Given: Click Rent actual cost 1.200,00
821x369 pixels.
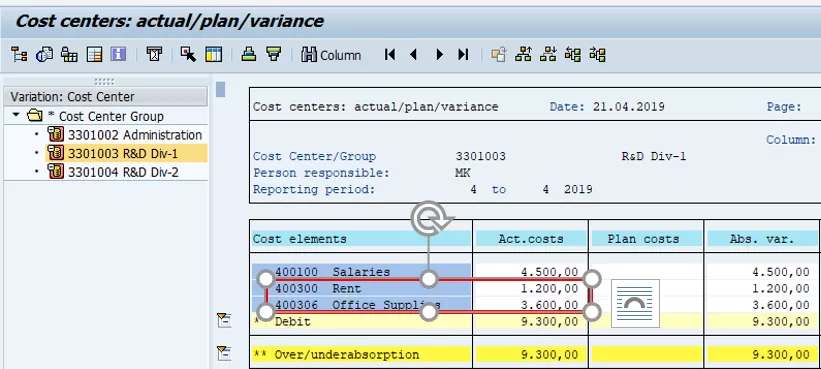Looking at the screenshot, I should [549, 288].
